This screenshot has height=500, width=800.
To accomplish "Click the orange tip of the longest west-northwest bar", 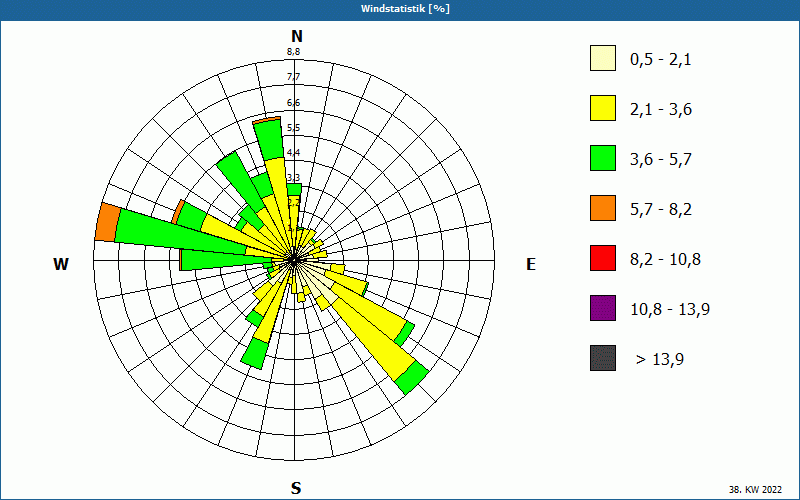I will (107, 222).
